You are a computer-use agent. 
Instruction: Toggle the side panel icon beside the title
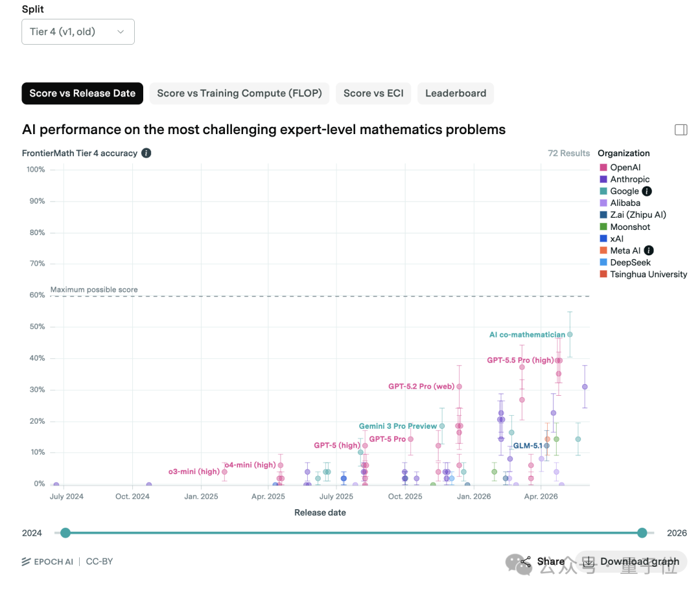[x=681, y=130]
